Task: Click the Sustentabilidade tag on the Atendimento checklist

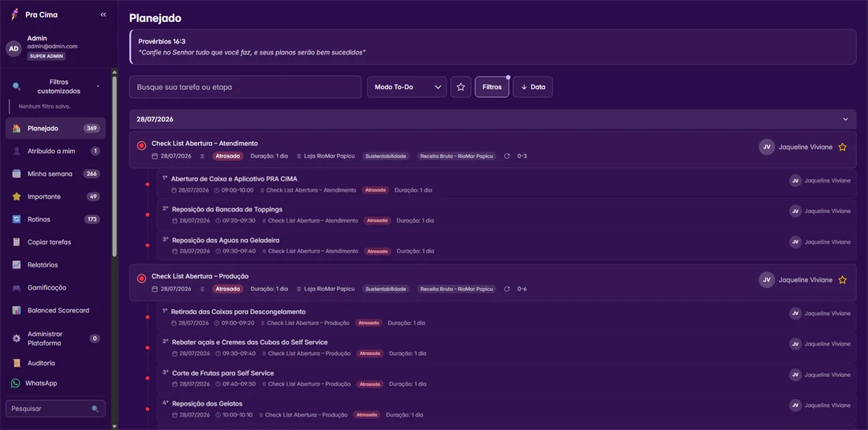Action: click(x=387, y=156)
